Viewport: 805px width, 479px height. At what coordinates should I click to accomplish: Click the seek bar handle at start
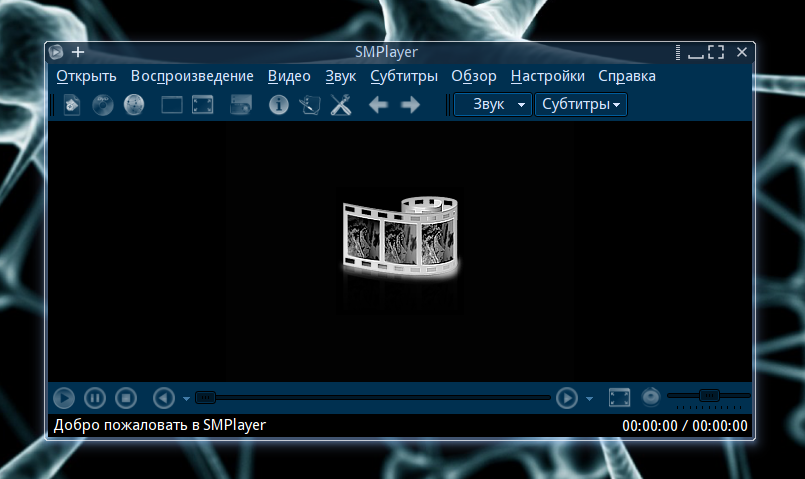click(x=205, y=397)
